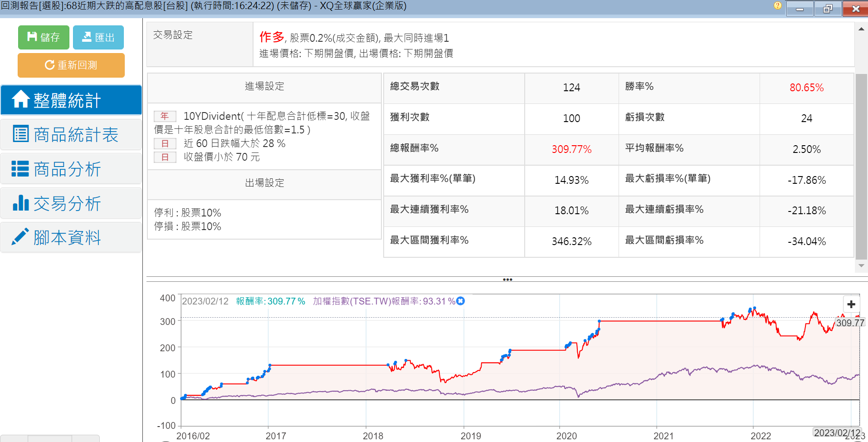Click the table icon beside 商品統計表
The height and width of the screenshot is (442, 868).
[x=20, y=134]
